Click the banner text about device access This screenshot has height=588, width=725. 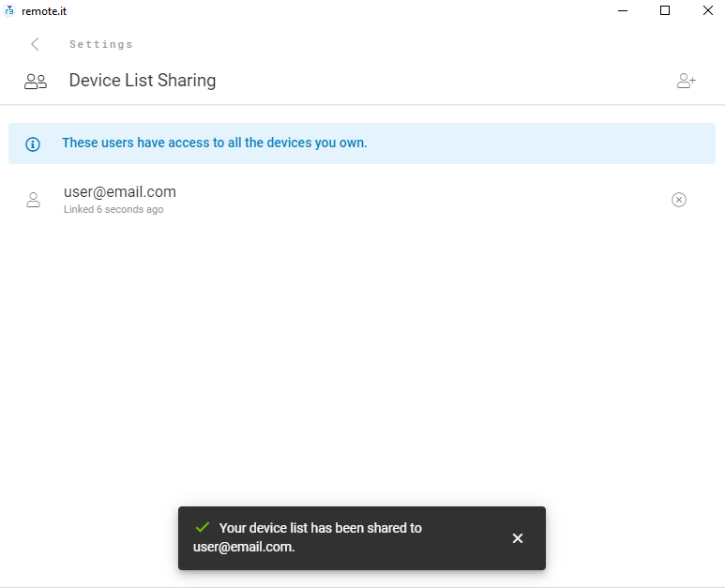coord(215,143)
